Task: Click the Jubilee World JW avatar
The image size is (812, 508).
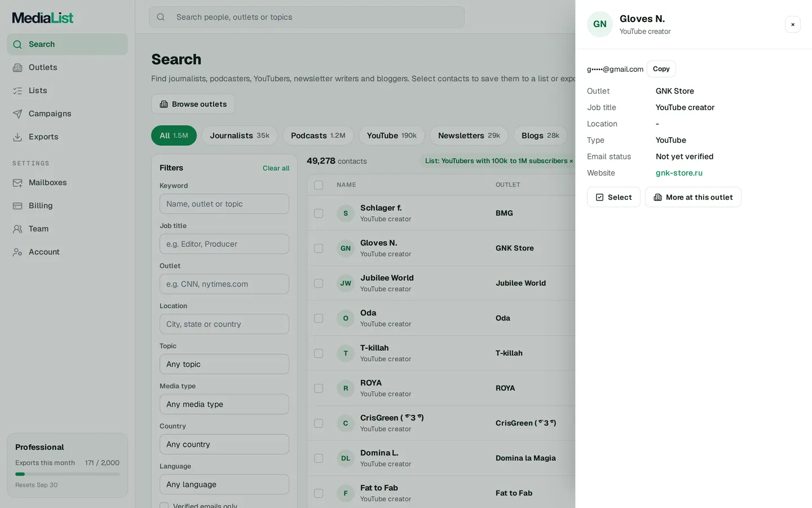Action: click(346, 283)
